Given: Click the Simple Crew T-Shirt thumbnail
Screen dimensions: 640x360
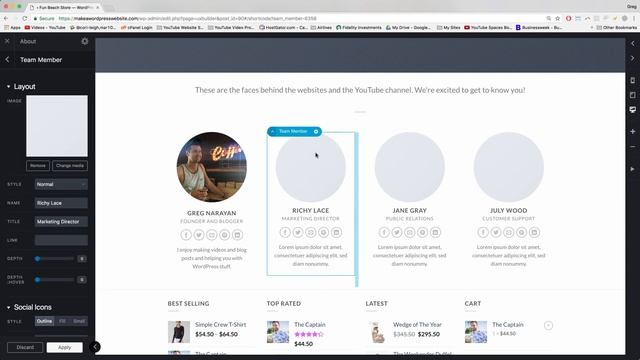Looking at the screenshot, I should (x=179, y=331).
